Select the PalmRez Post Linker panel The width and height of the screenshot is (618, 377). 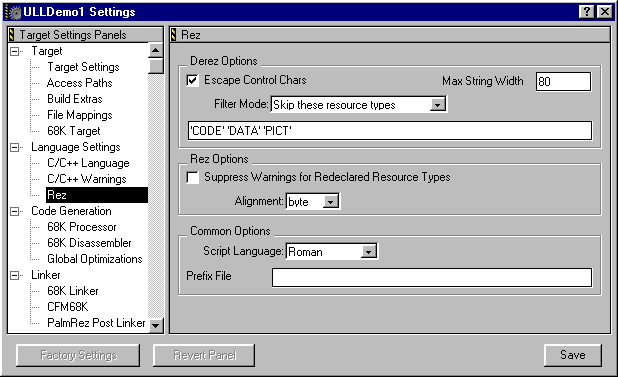96,323
